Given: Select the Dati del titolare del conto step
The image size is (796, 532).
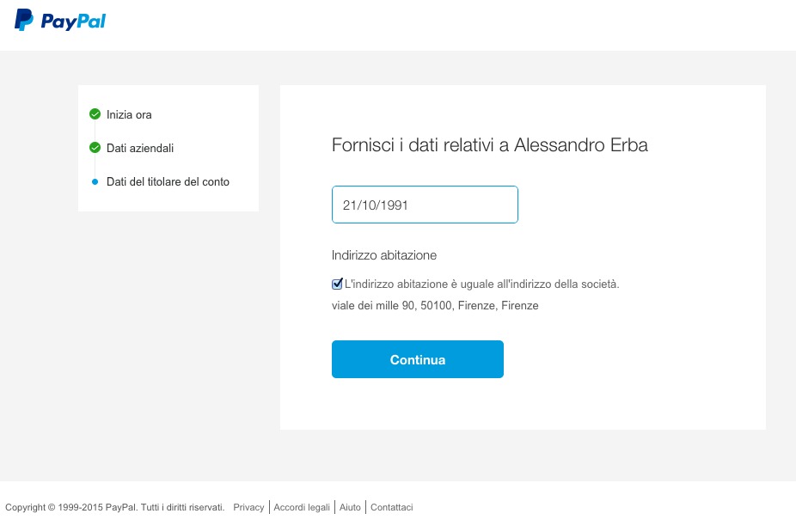Looking at the screenshot, I should 168,182.
